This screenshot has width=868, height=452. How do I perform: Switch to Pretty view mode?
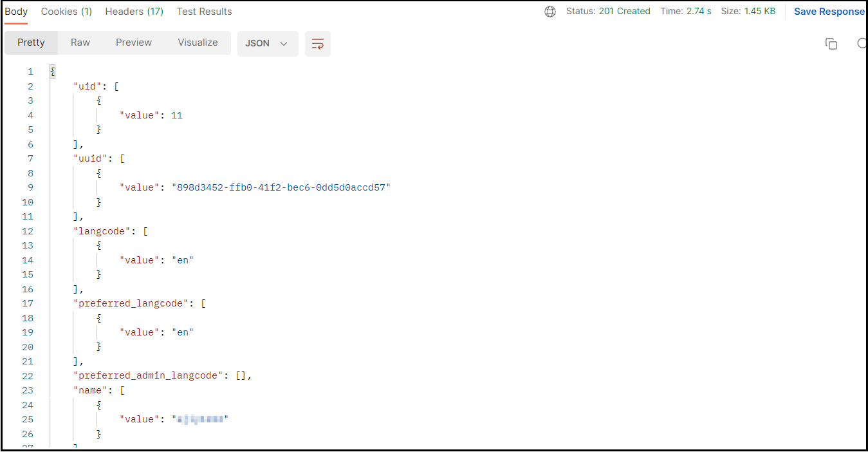(31, 42)
